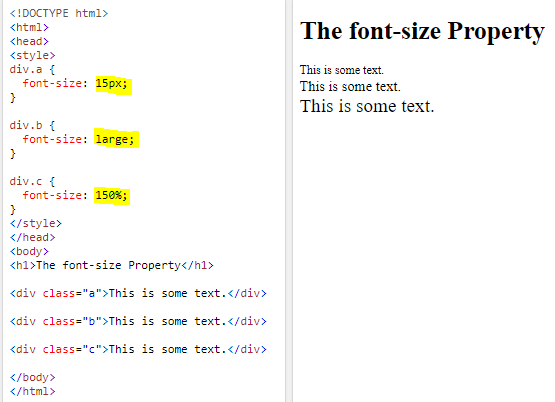Click the opening style tag
555x402 pixels.
[x=33, y=55]
